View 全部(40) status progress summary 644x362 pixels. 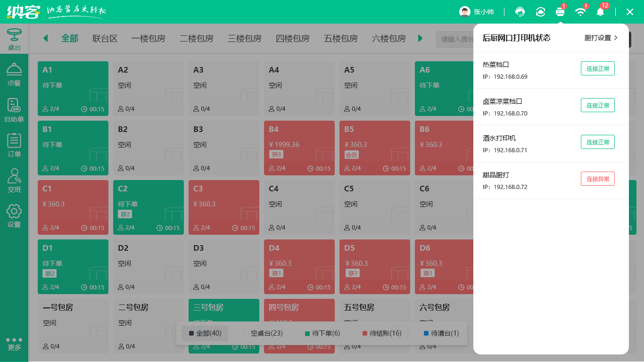pos(205,333)
